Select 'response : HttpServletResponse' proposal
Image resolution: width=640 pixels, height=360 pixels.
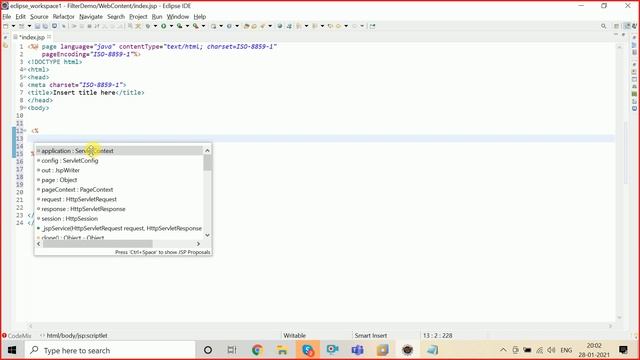click(119, 209)
